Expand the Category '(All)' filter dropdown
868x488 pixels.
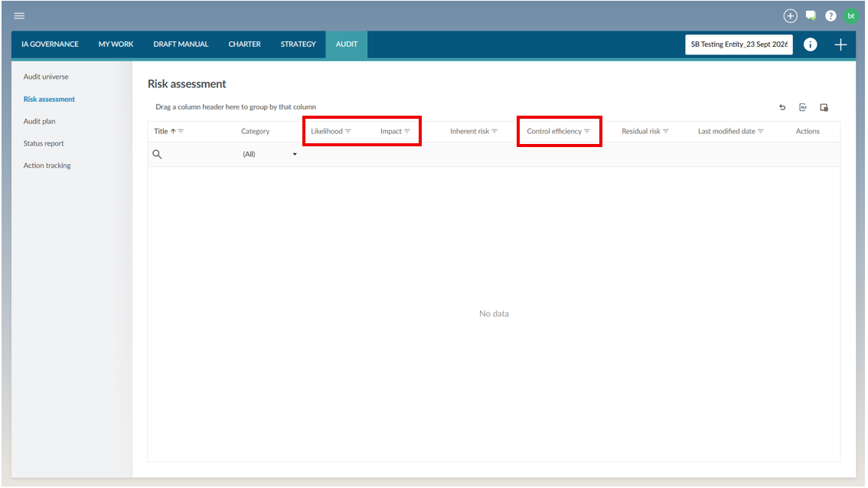click(x=295, y=155)
